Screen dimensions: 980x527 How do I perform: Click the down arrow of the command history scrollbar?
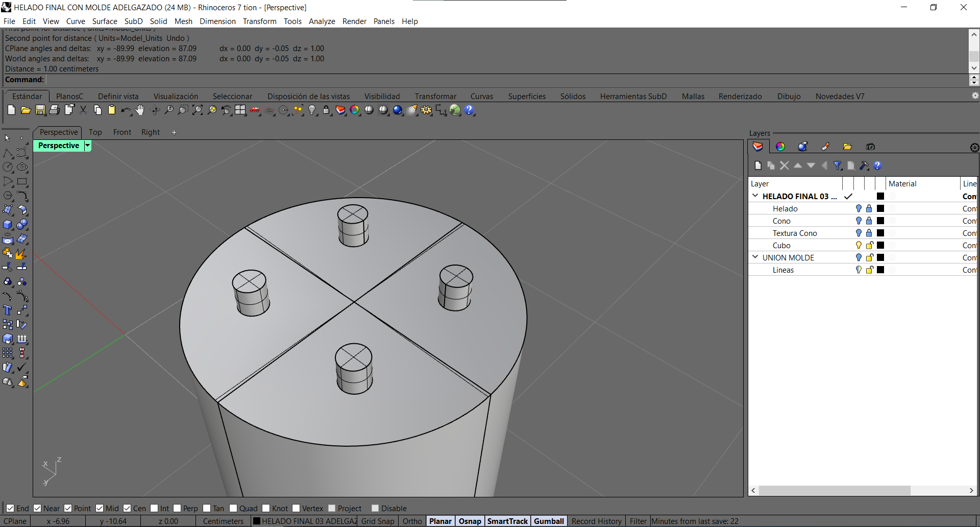(974, 68)
